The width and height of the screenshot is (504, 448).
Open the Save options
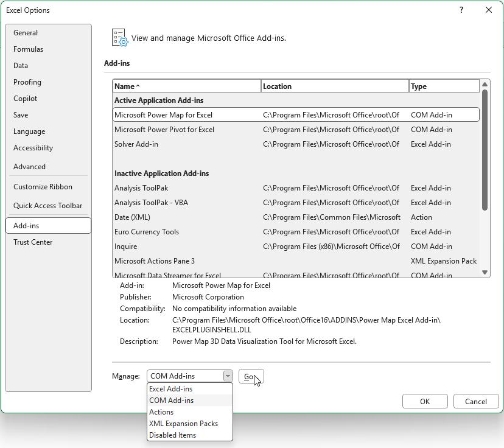pos(48,114)
